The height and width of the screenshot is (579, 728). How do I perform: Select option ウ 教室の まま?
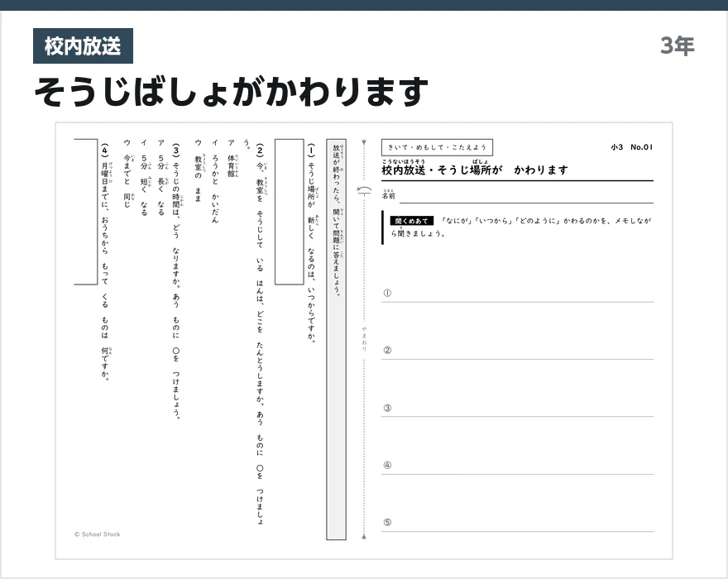(x=199, y=170)
